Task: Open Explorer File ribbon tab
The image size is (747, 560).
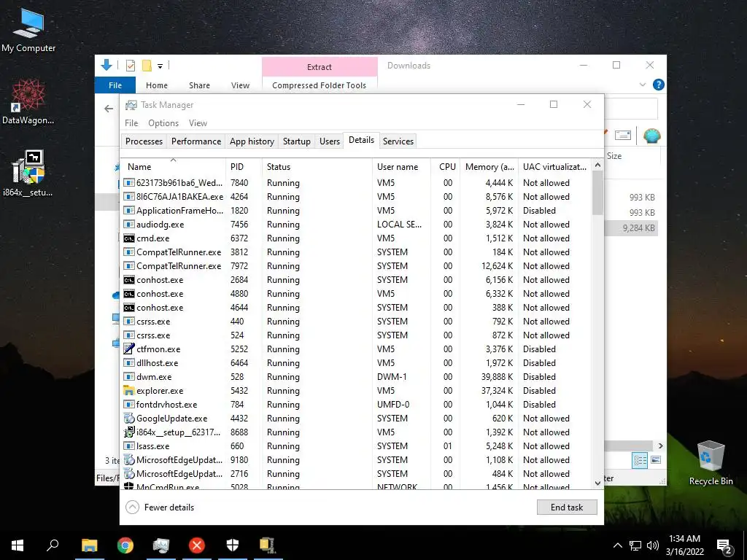Action: click(x=115, y=85)
